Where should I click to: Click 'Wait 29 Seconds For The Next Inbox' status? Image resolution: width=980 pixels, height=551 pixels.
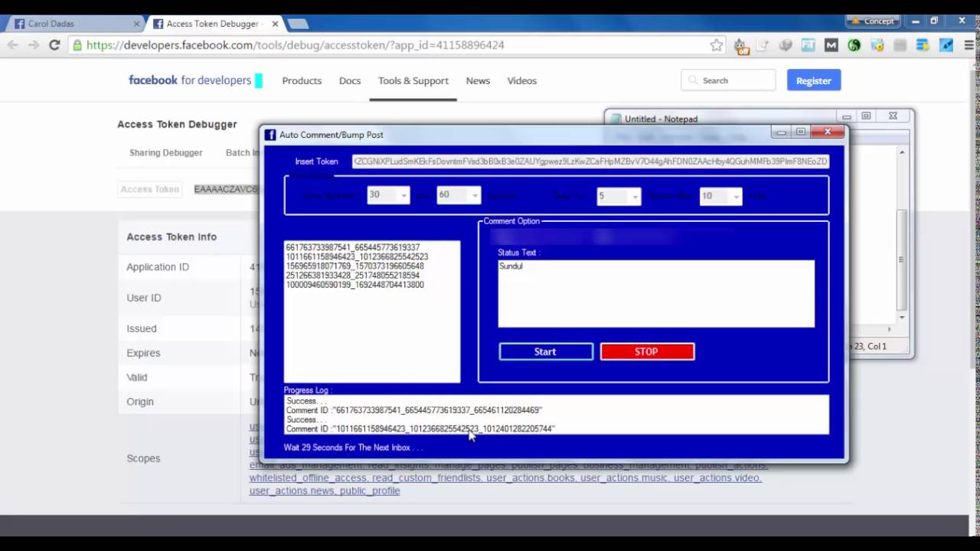click(353, 447)
